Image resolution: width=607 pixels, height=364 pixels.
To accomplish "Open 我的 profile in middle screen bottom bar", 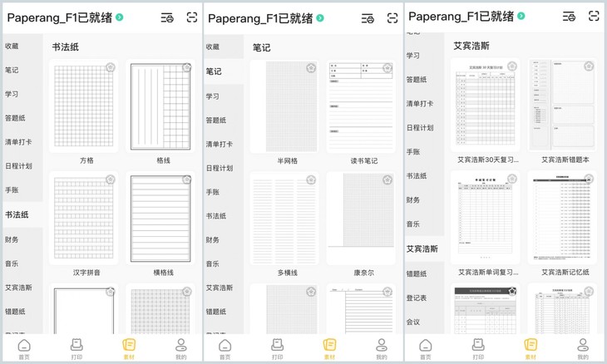I will pos(382,349).
